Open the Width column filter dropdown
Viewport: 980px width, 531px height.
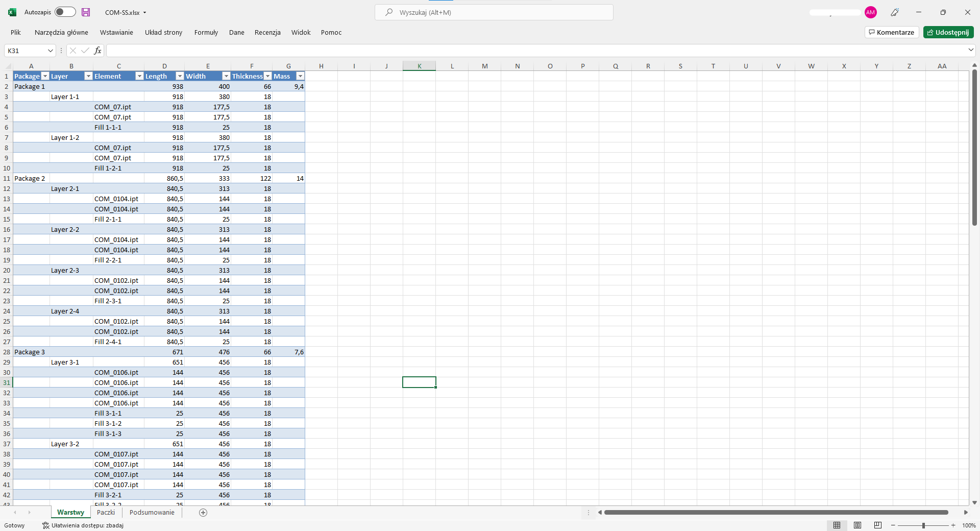pos(226,76)
